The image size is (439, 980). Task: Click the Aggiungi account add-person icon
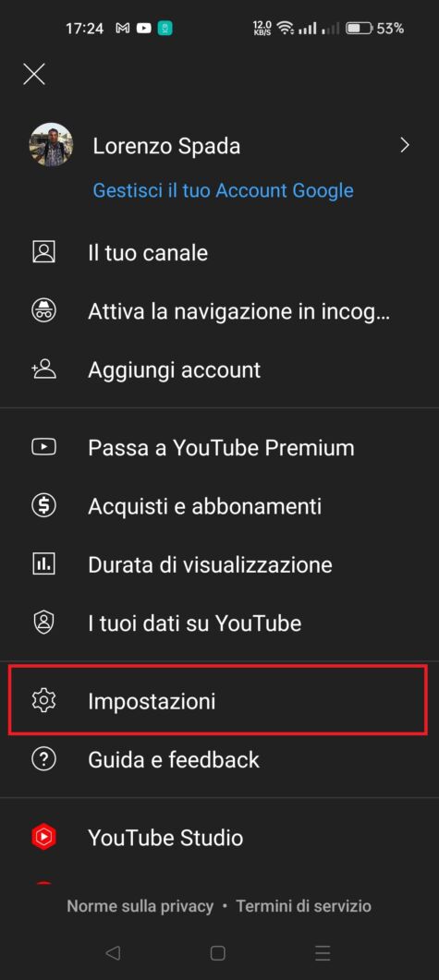[x=43, y=369]
